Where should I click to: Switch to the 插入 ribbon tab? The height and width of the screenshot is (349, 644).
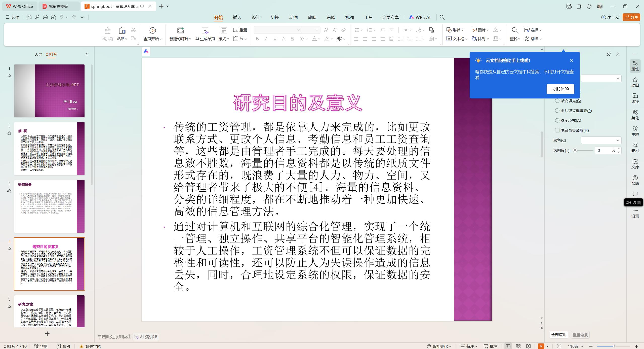[x=237, y=17]
